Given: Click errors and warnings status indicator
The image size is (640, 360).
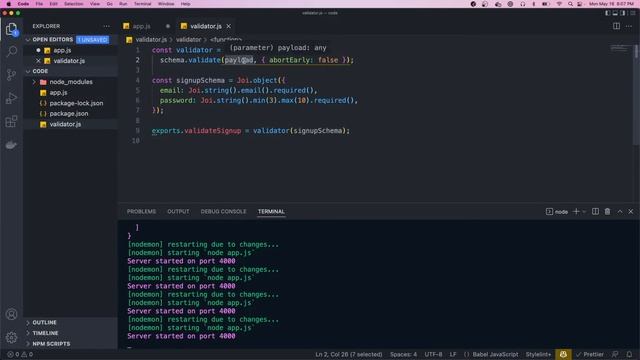Looking at the screenshot, I should click(x=20, y=355).
